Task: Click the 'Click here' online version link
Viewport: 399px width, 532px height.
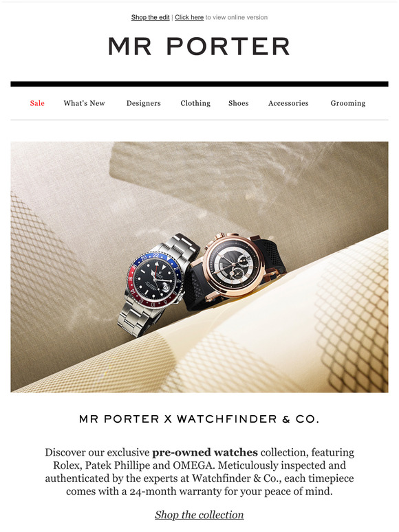Action: click(x=189, y=17)
